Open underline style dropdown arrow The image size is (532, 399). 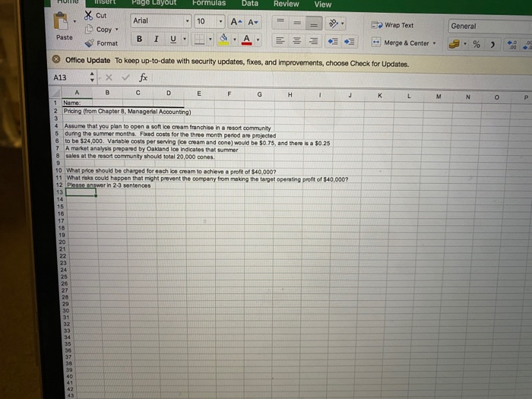click(185, 39)
